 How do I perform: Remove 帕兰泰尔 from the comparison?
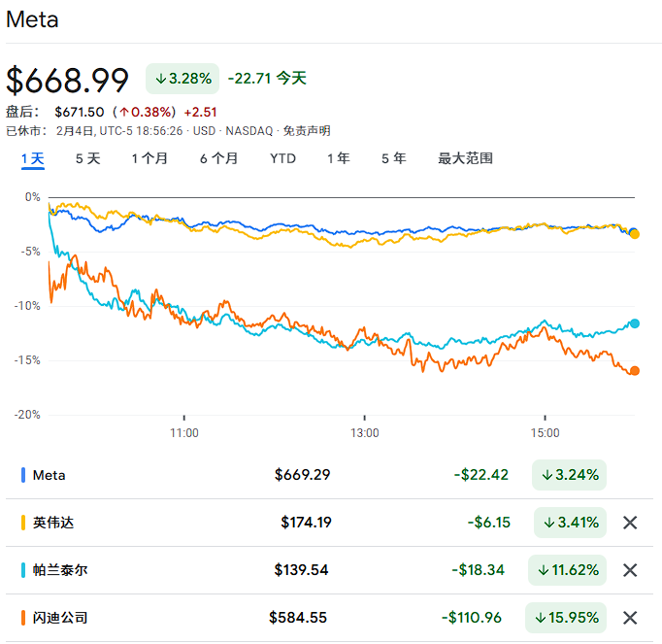629,570
